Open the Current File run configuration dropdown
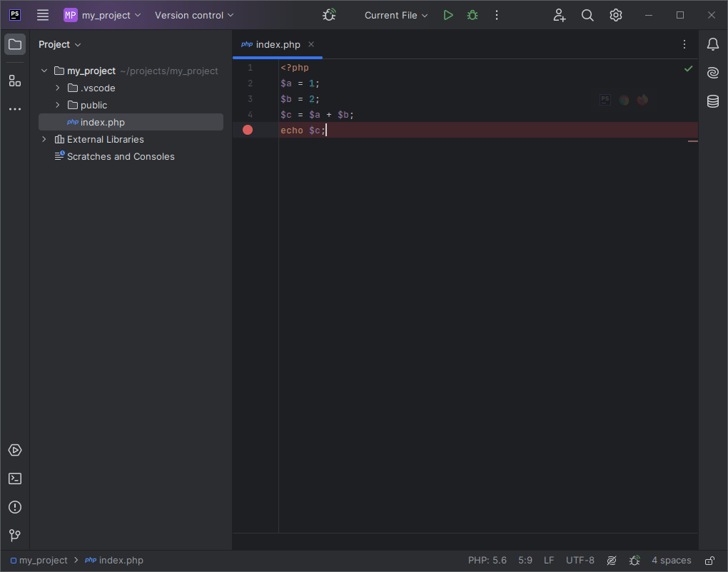 pos(396,15)
